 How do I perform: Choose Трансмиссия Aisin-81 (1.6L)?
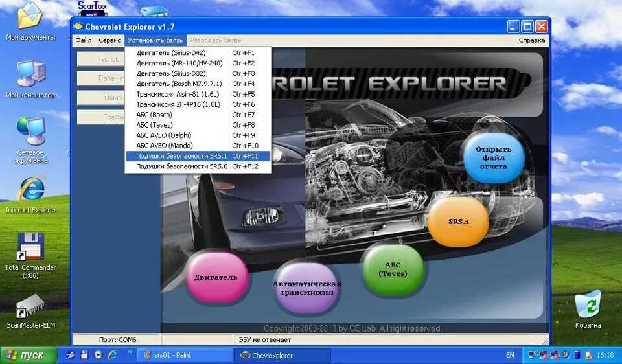(198, 94)
